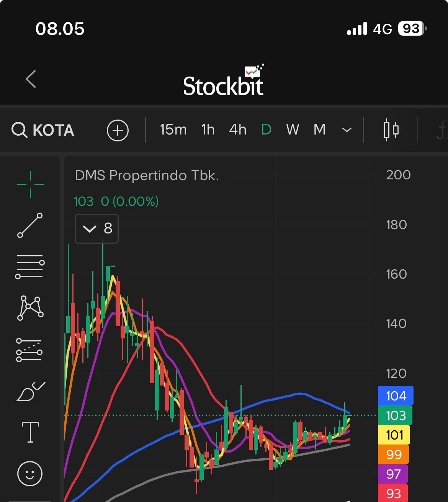Select the XABCD pattern tool

[x=30, y=308]
